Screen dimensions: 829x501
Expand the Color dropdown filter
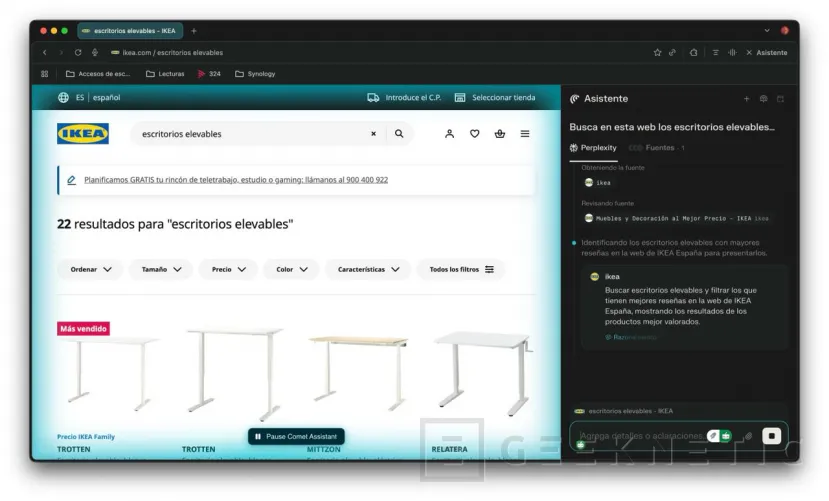pyautogui.click(x=291, y=270)
